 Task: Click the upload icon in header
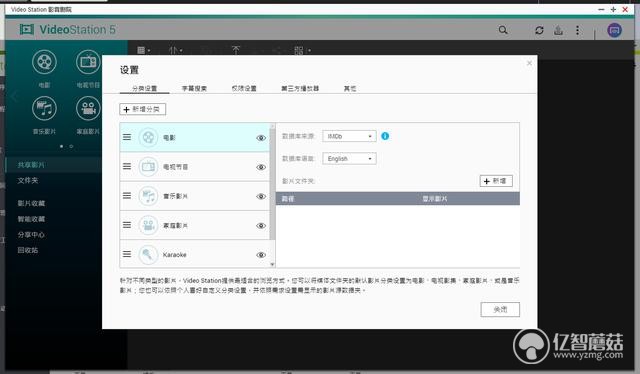[558, 30]
